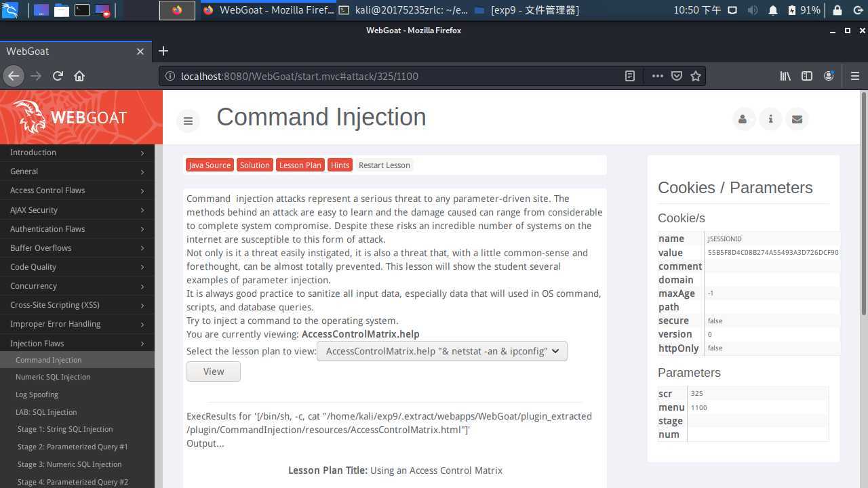Viewport: 868px width, 488px height.
Task: Open the Lesson Plan
Action: [x=300, y=165]
